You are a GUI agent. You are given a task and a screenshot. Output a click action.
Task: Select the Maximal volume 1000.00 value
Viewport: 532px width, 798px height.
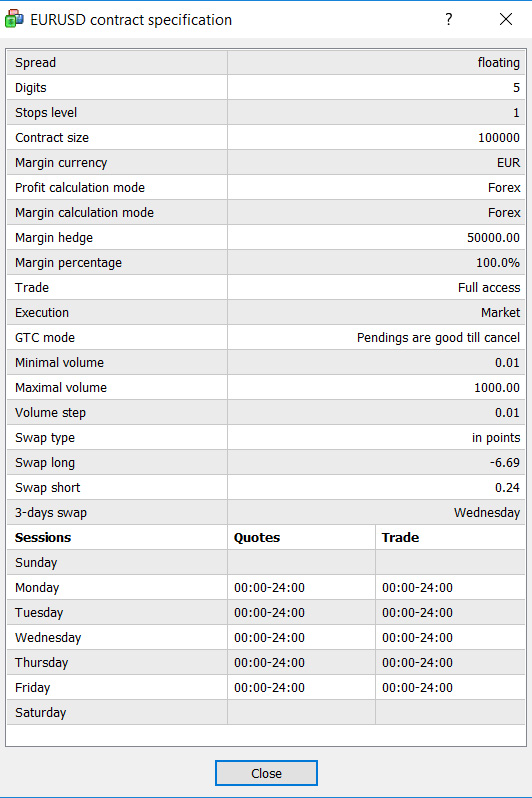click(x=497, y=388)
